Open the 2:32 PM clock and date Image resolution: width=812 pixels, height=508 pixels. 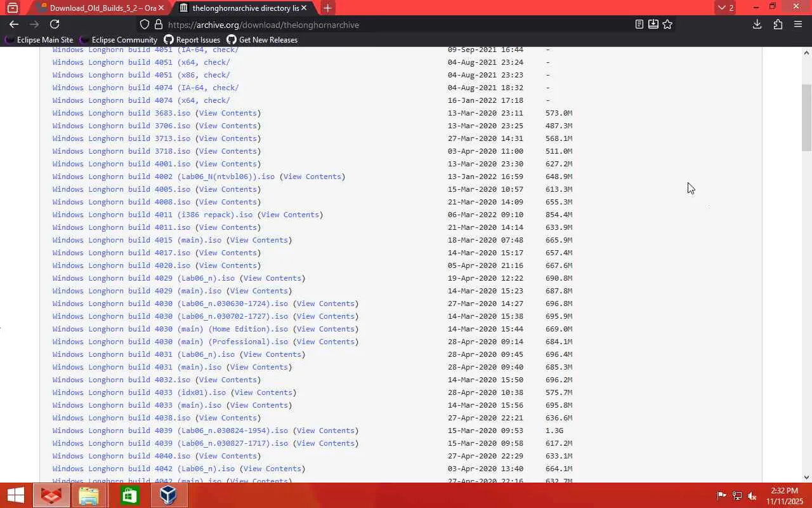[784, 496]
